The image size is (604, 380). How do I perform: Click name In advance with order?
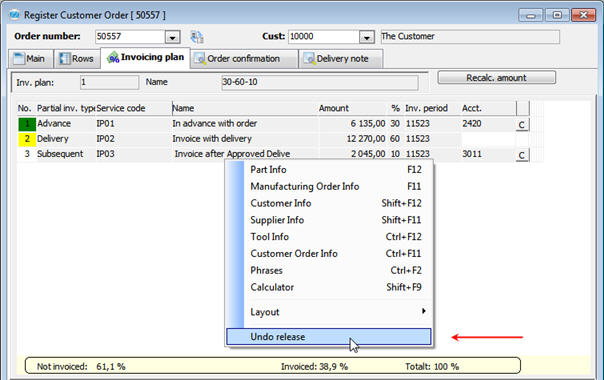215,124
